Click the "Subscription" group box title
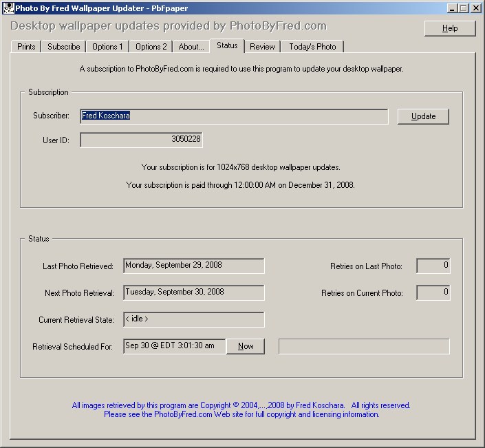The width and height of the screenshot is (485, 448). [48, 92]
